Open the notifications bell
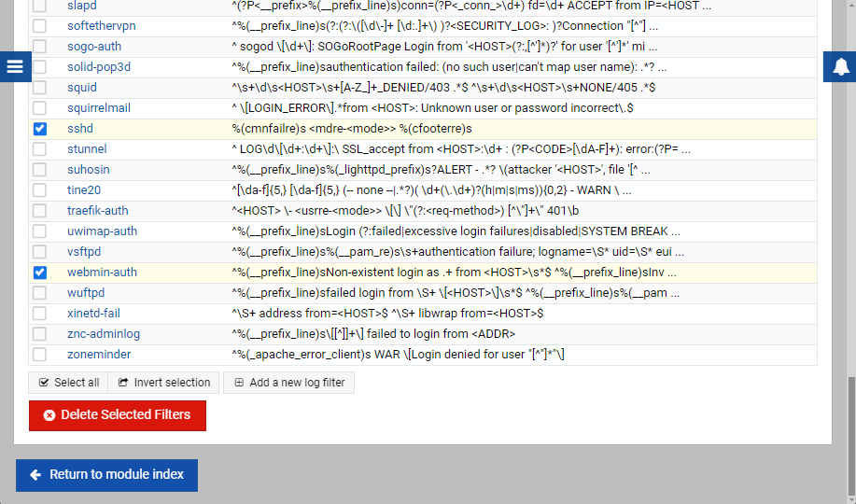The width and height of the screenshot is (856, 504). pos(840,66)
